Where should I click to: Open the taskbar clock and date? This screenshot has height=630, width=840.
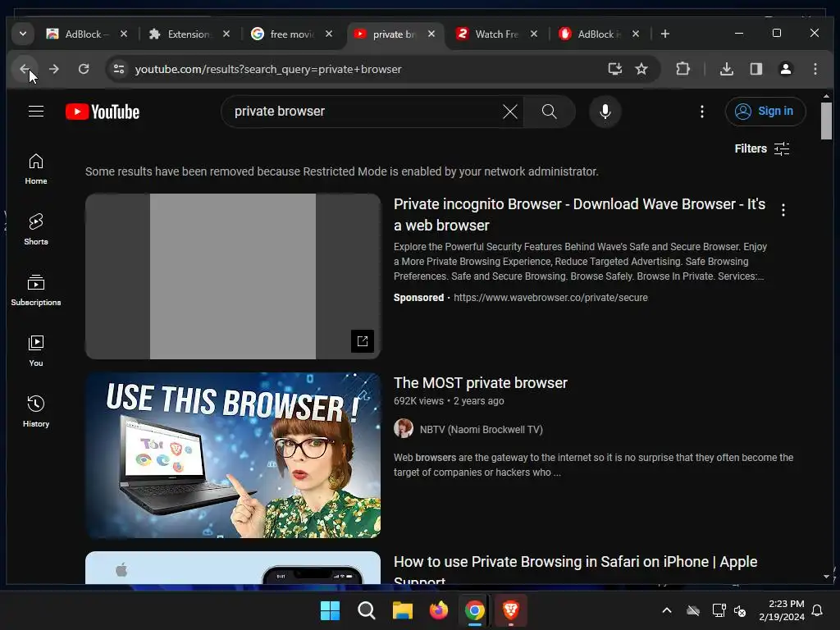pos(781,610)
